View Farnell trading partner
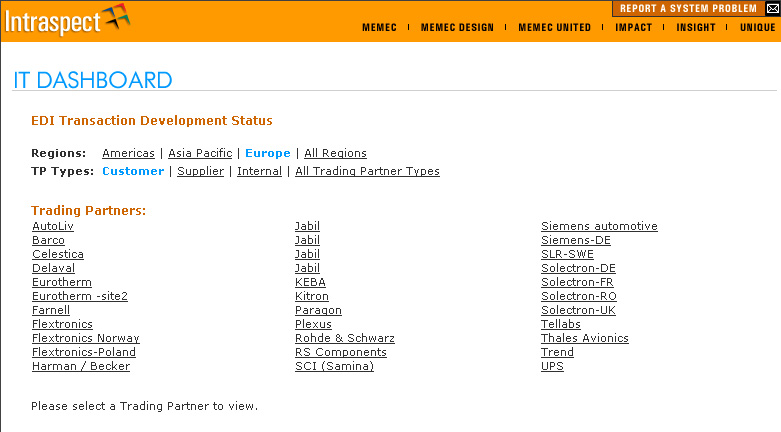The width and height of the screenshot is (781, 432). pos(51,310)
